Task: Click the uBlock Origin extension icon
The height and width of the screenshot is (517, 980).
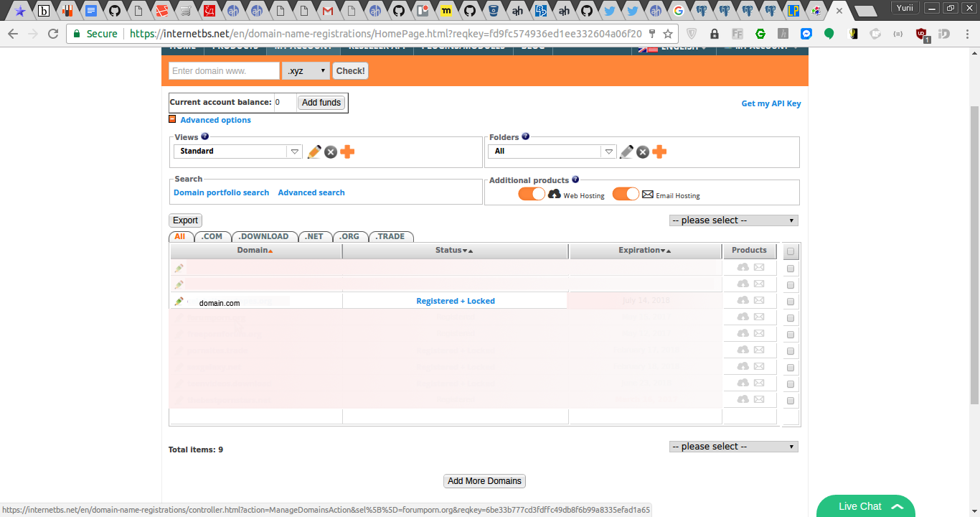Action: (922, 34)
